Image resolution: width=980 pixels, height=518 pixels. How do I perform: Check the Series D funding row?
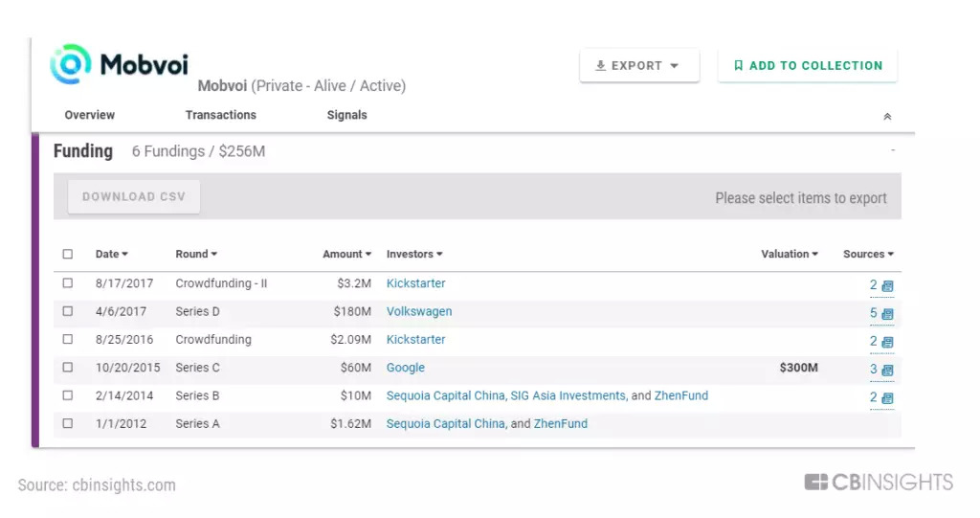pos(68,311)
